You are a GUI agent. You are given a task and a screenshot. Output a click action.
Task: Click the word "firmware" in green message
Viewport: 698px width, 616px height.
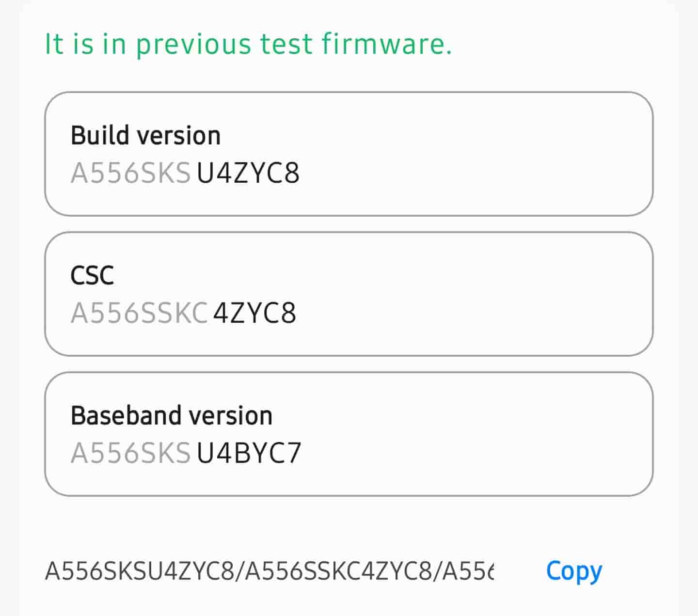[386, 44]
